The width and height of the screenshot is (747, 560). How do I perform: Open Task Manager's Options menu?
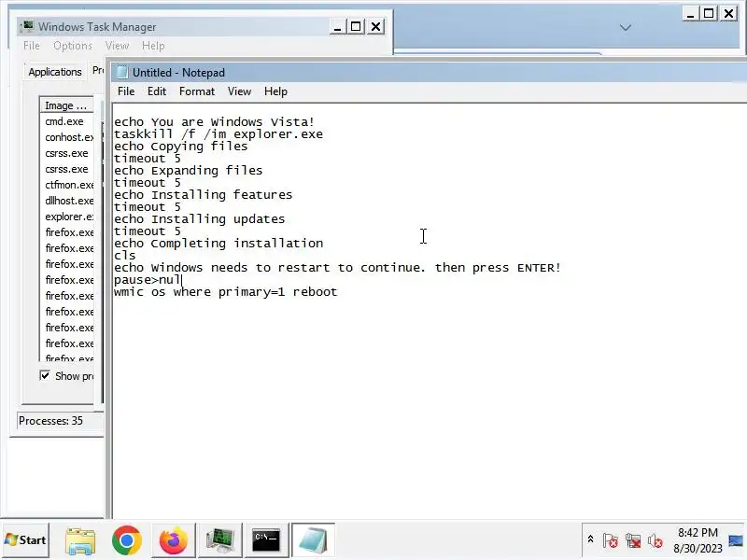(73, 46)
